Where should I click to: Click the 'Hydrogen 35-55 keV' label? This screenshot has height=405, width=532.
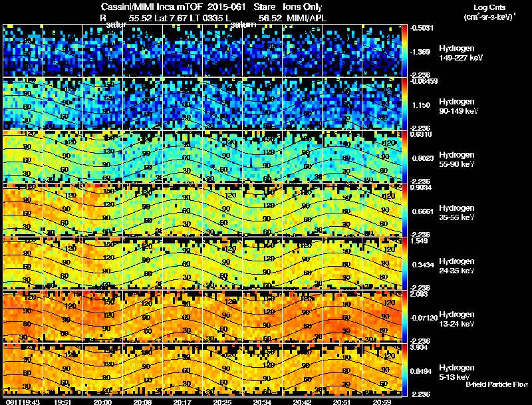click(457, 213)
